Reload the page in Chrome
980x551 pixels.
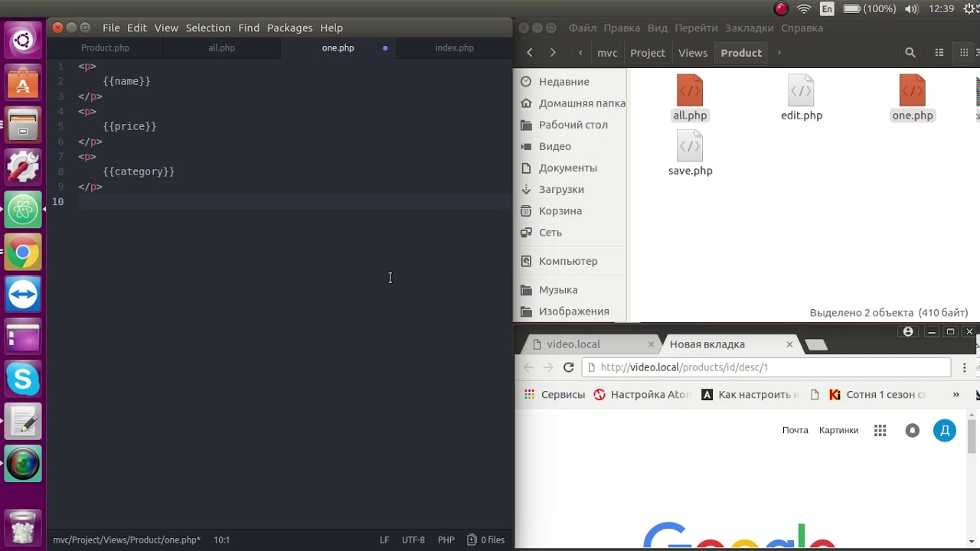pos(568,367)
